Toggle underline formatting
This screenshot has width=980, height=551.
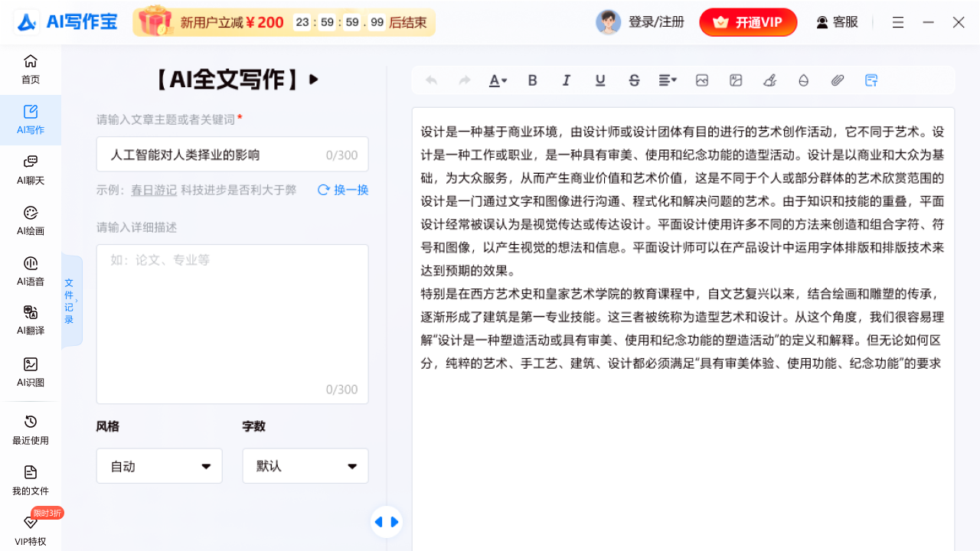(600, 80)
